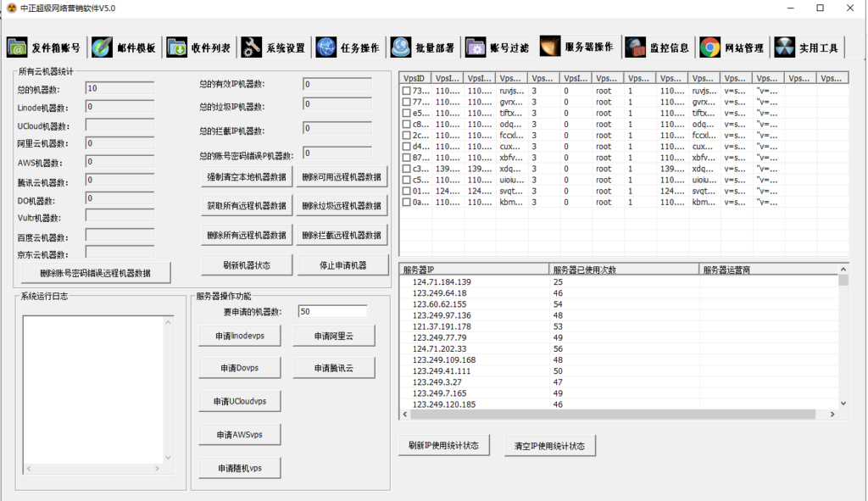Image resolution: width=868 pixels, height=501 pixels.
Task: Open the 账号过滤 toolbar icon
Action: click(476, 47)
